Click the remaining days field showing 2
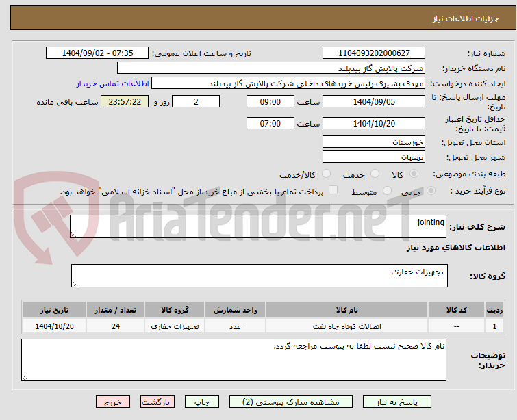The height and width of the screenshot is (420, 517). pyautogui.click(x=196, y=101)
